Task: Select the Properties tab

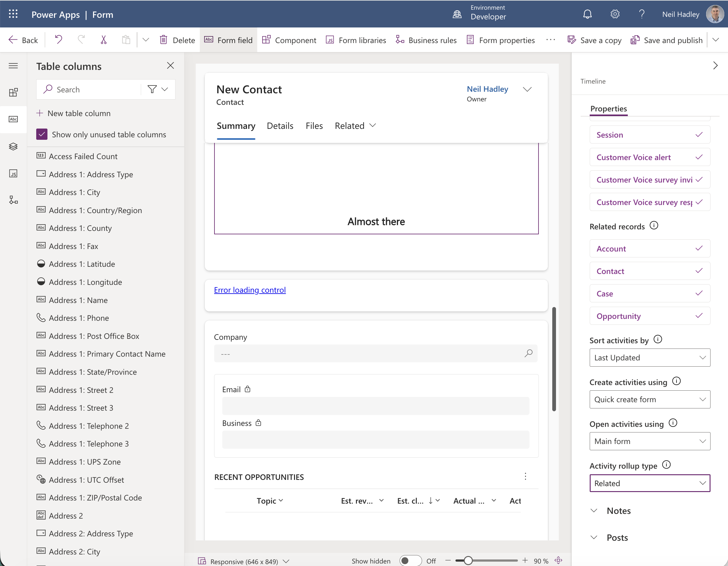Action: point(608,109)
